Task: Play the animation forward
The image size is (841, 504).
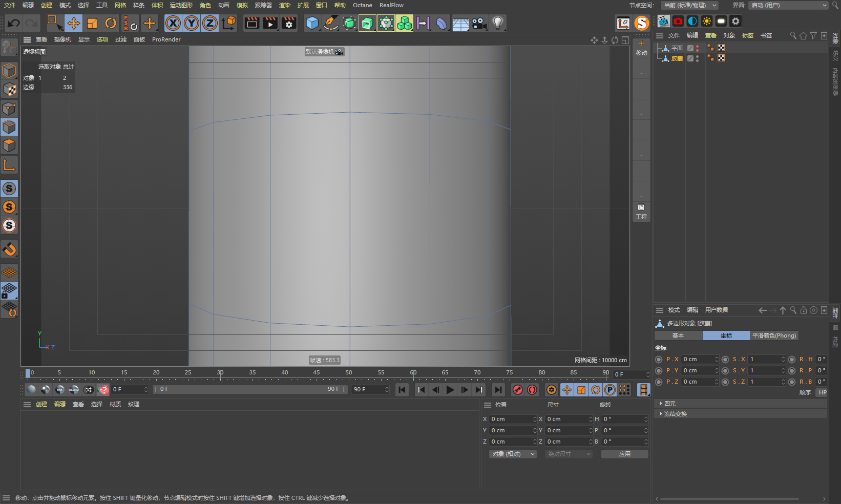Action: [450, 390]
